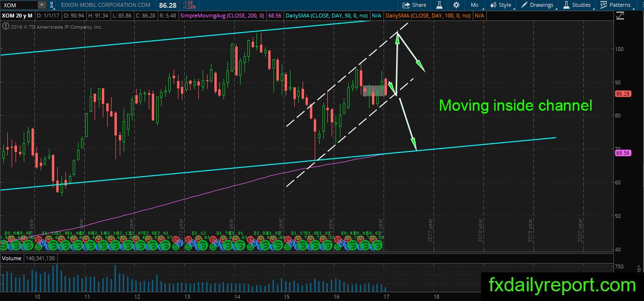Click the red 86.28 price axis bubble

point(622,93)
